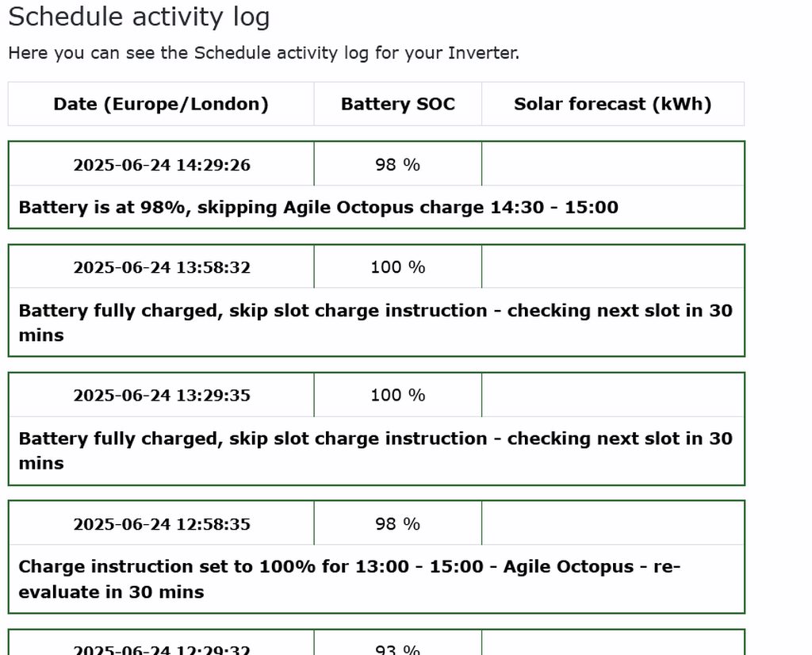
Task: Select the 2025-06-24 13:58:32 timestamp
Action: tap(162, 267)
